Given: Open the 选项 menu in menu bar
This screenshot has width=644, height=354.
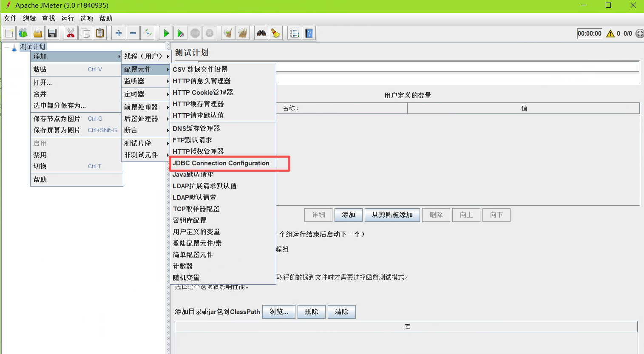Looking at the screenshot, I should point(86,18).
